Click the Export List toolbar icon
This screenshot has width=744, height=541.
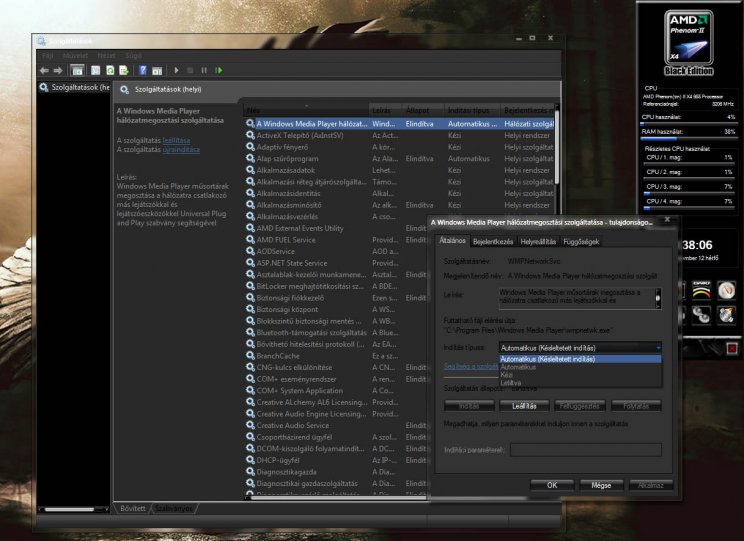point(124,70)
